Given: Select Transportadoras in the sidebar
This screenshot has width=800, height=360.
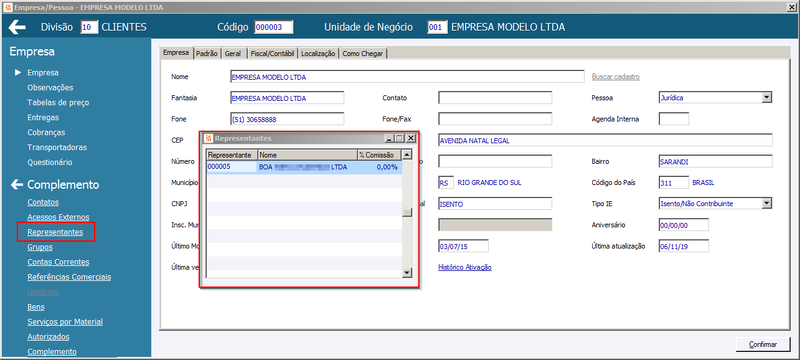Looking at the screenshot, I should pos(57,147).
